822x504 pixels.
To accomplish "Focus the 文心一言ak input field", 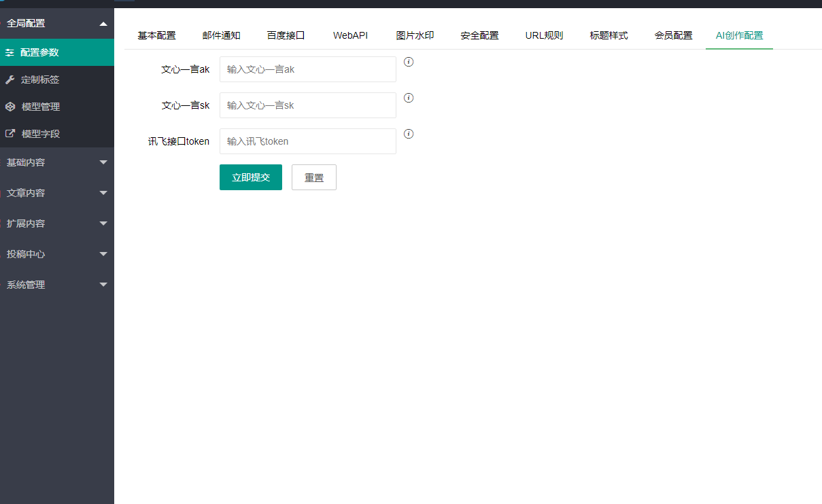I will pos(307,69).
